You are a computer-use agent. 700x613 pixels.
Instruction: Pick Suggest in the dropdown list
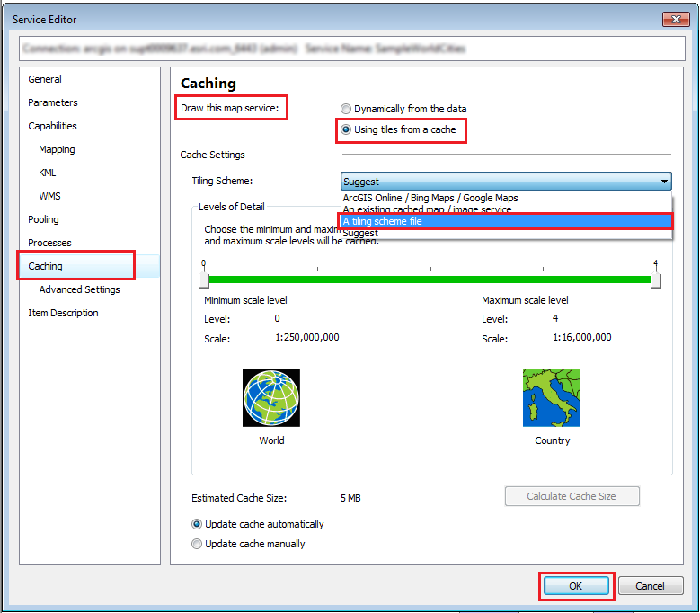click(506, 233)
